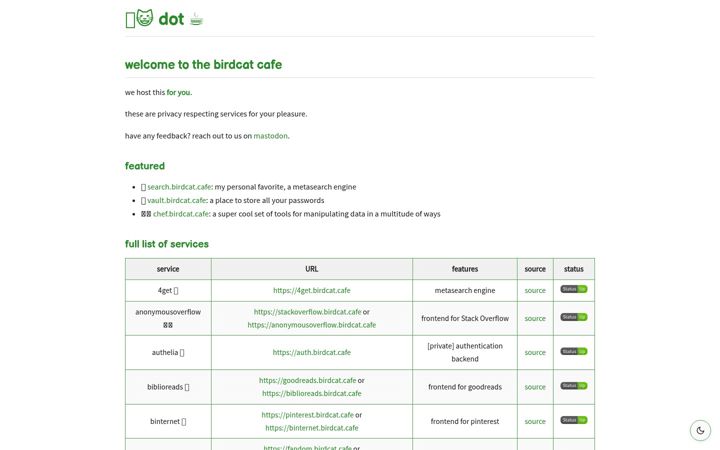This screenshot has width=720, height=450.
Task: Click the 'authelia' service cell
Action: tap(168, 352)
